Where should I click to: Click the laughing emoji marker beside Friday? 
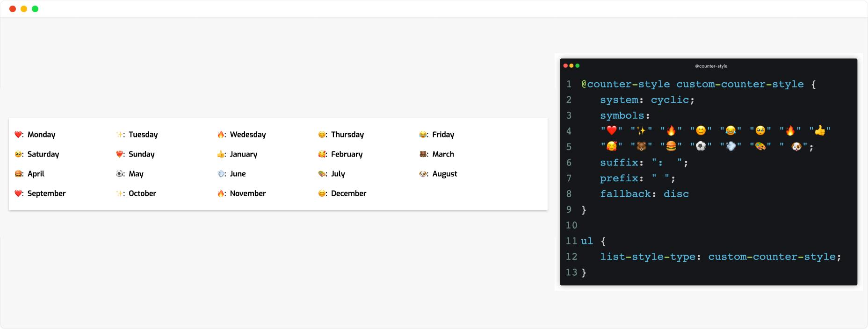click(423, 135)
